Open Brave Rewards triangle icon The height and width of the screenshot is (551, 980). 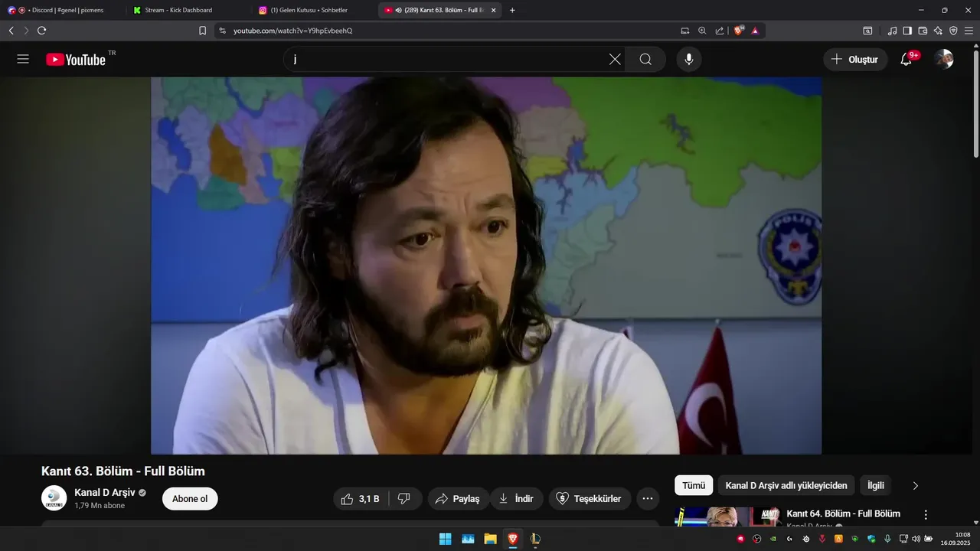click(x=755, y=31)
